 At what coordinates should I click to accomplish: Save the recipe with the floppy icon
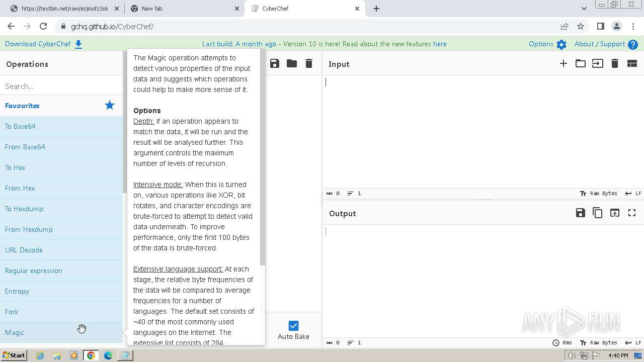coord(274,63)
